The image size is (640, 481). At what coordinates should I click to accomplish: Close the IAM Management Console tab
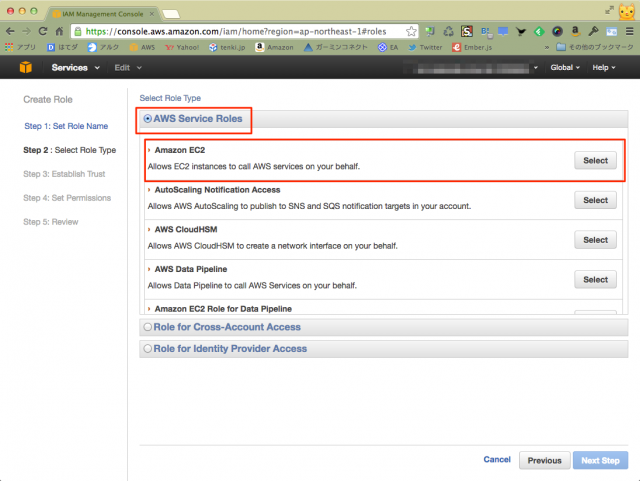point(152,14)
